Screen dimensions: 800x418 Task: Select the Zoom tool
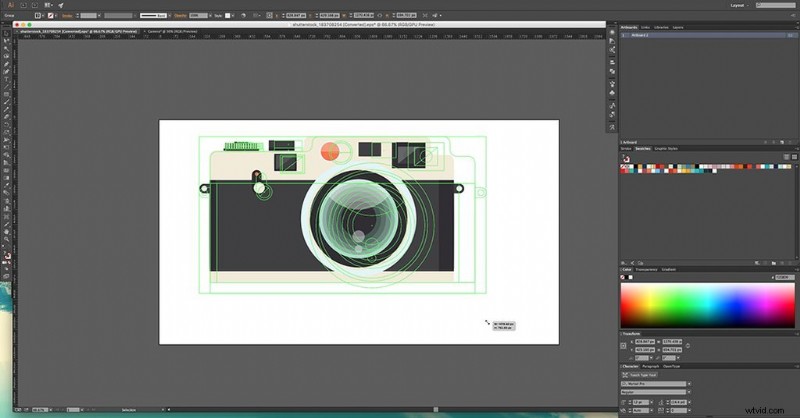[6, 239]
